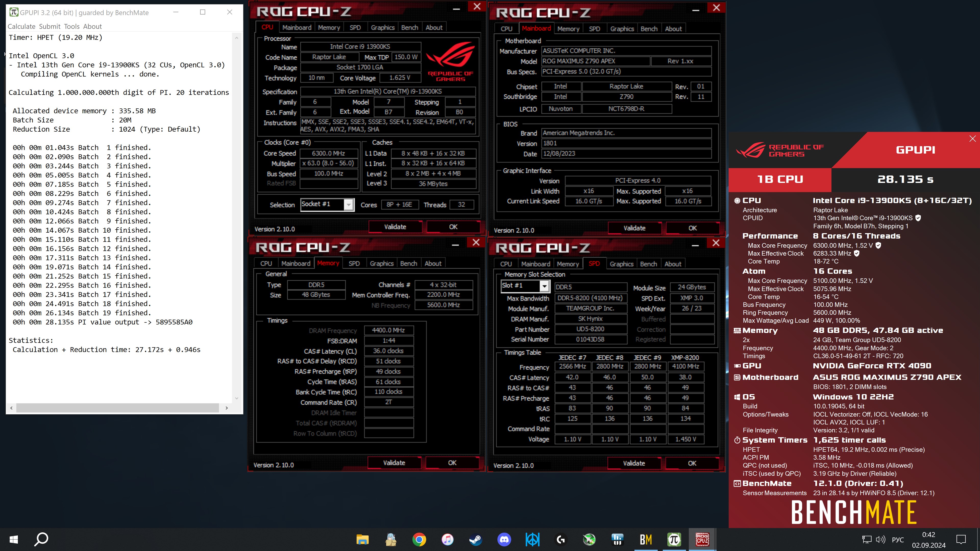Click GPUPI horizontal scrollbar thumb

click(118, 408)
